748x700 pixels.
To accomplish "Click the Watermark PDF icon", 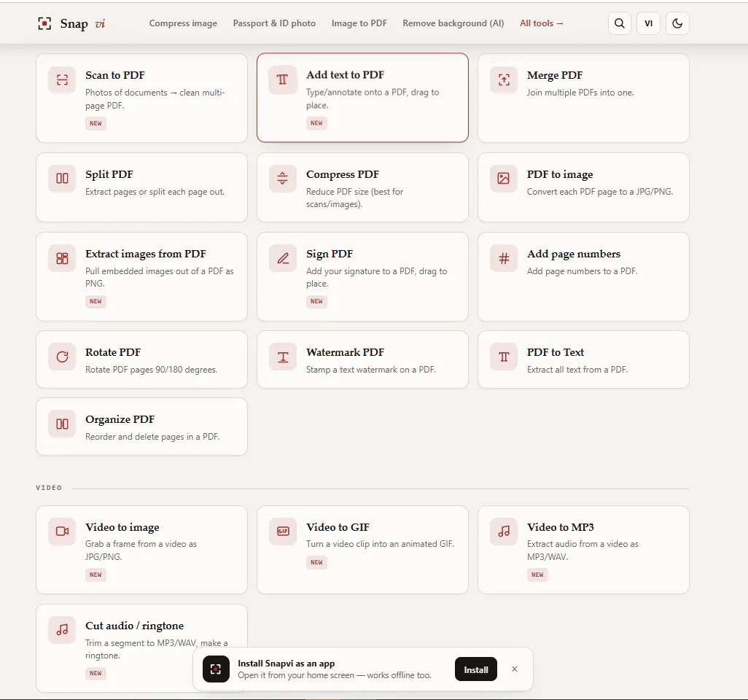I will pos(283,357).
